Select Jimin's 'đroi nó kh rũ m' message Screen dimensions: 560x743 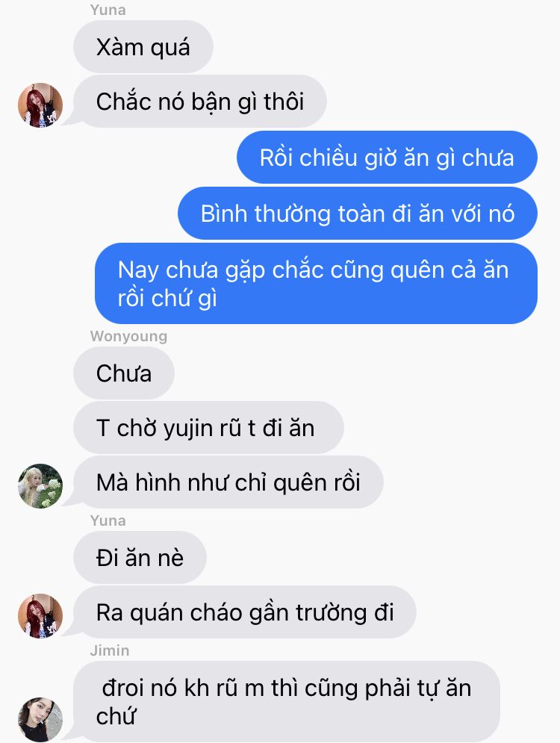(x=287, y=701)
